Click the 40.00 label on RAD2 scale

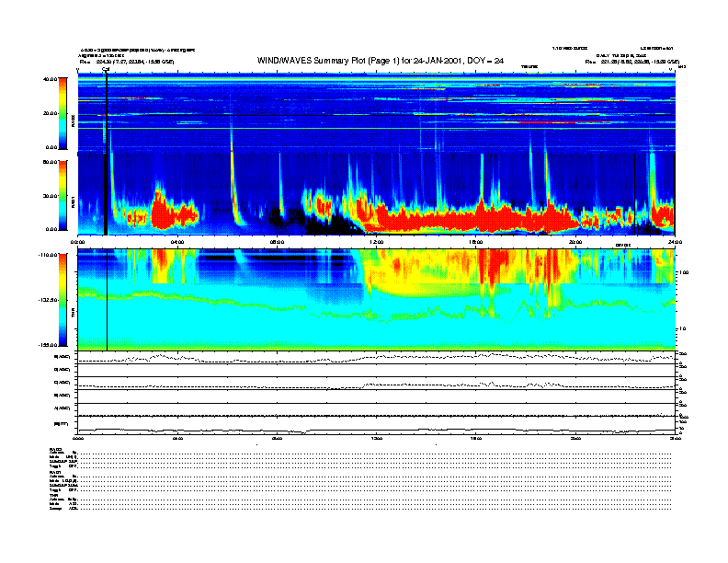pyautogui.click(x=50, y=79)
